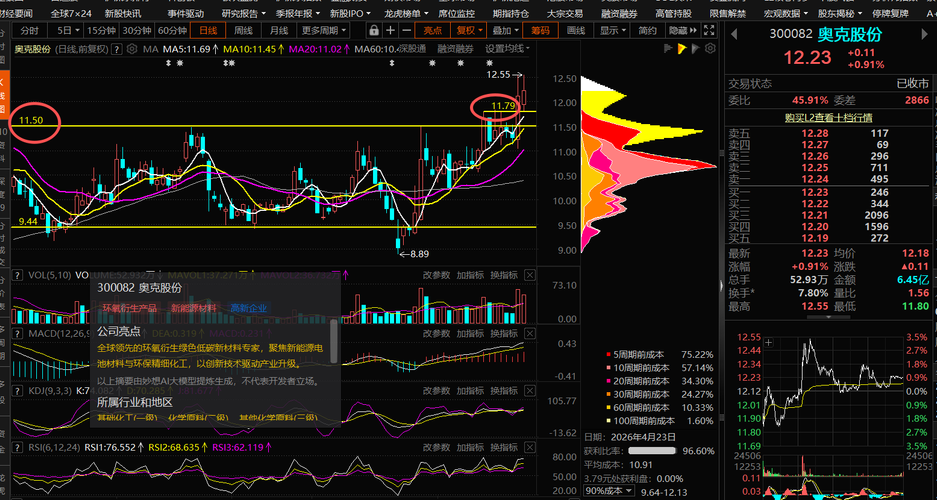
Task: Enter fullscreen with the expand-arrows icon
Action: pyautogui.click(x=709, y=30)
